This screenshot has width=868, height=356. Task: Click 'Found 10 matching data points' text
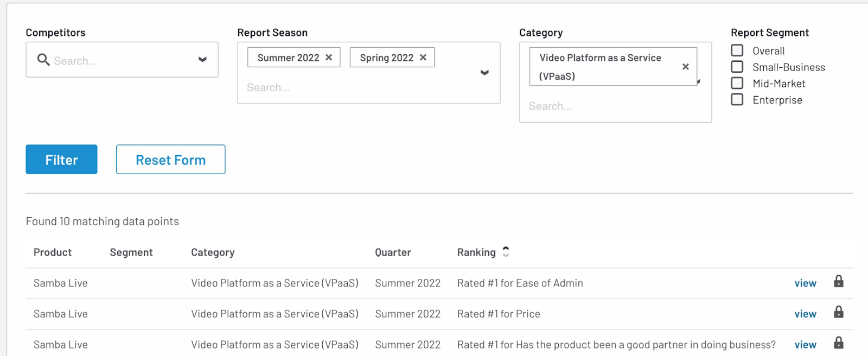point(103,221)
